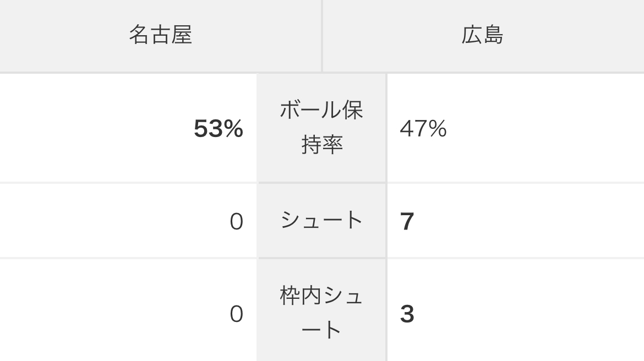Click Nagoya's 0 in the 枠内シュート row
Screen dimensions: 644x361
click(x=236, y=314)
